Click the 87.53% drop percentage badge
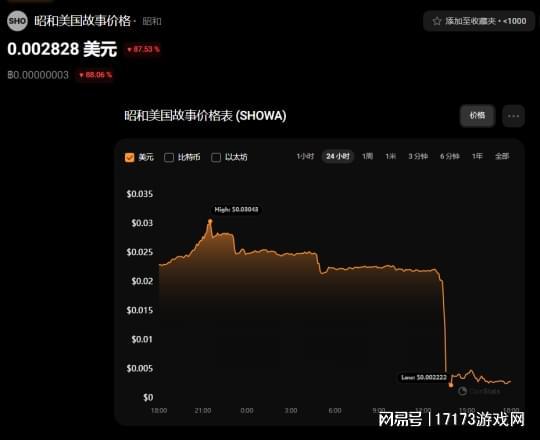The height and width of the screenshot is (440, 540). point(143,49)
